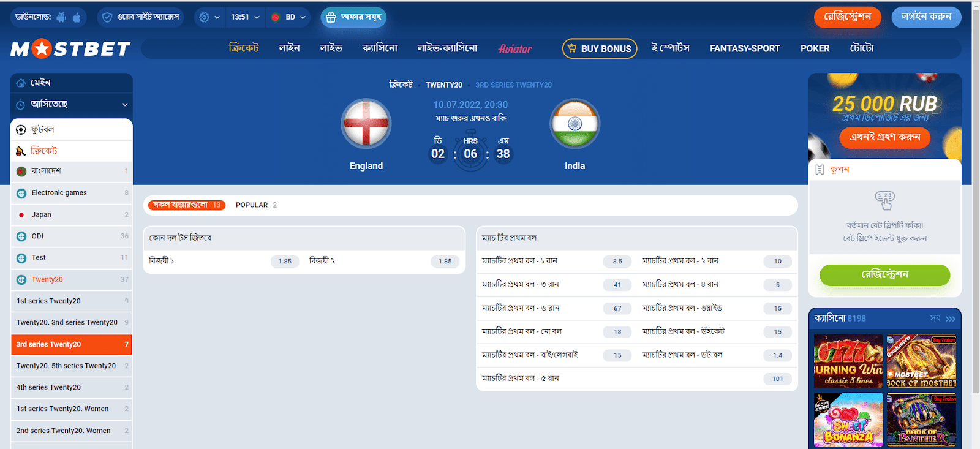This screenshot has height=449, width=980.
Task: Select first ball ৬ রান odds 67
Action: [617, 309]
